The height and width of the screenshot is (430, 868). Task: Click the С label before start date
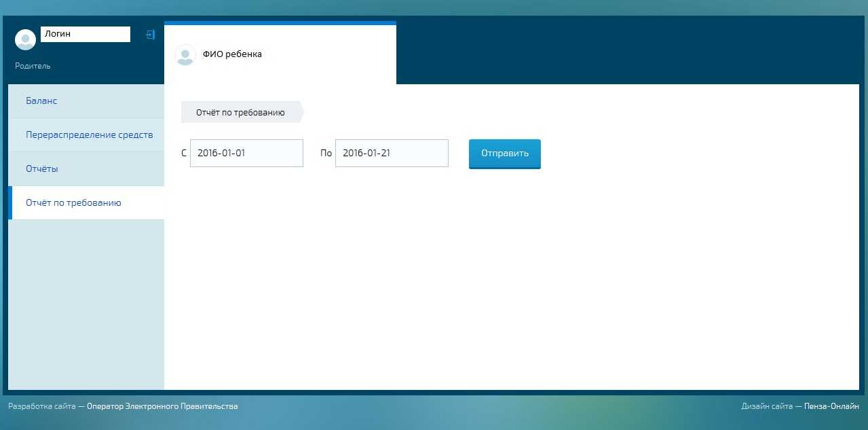(184, 154)
